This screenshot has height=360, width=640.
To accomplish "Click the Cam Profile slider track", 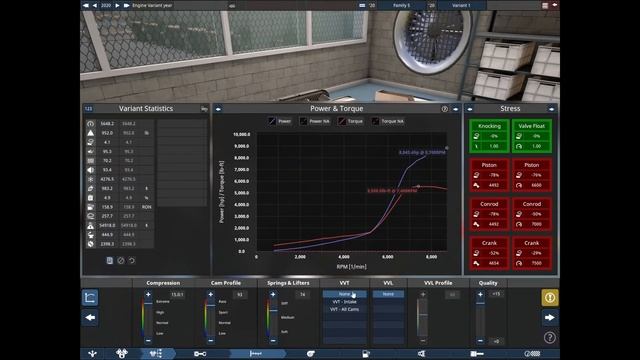I will click(x=211, y=318).
